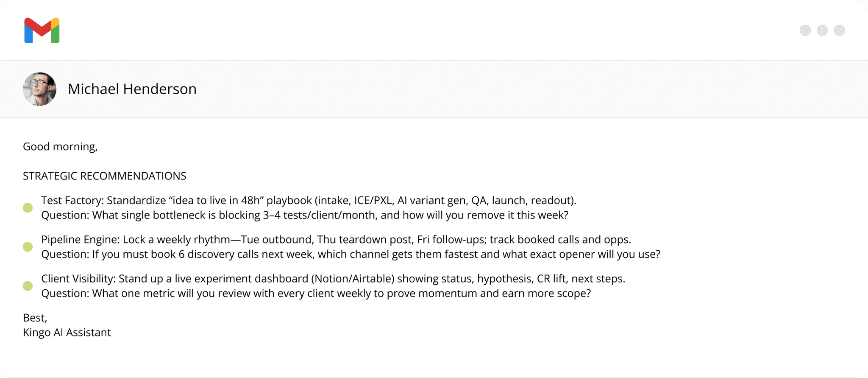Click the 'Pipeline Engine: Lock a weekly rhythm' line
This screenshot has height=378, width=868.
coord(336,240)
